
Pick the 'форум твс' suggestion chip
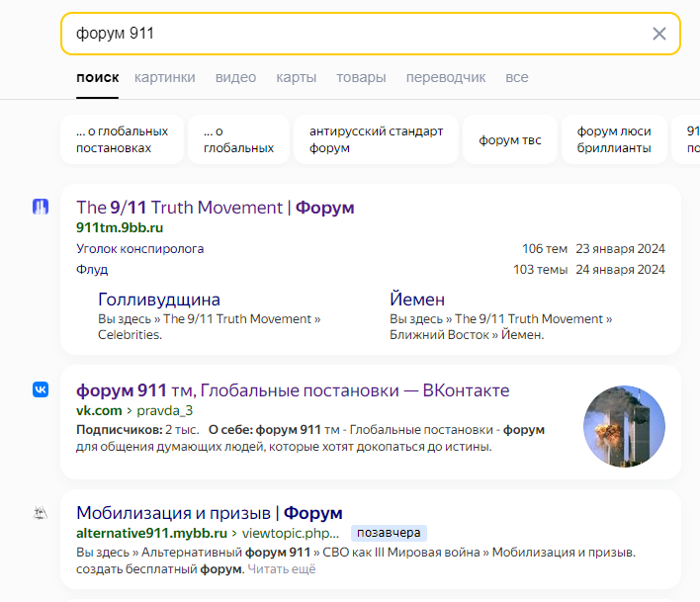(510, 139)
